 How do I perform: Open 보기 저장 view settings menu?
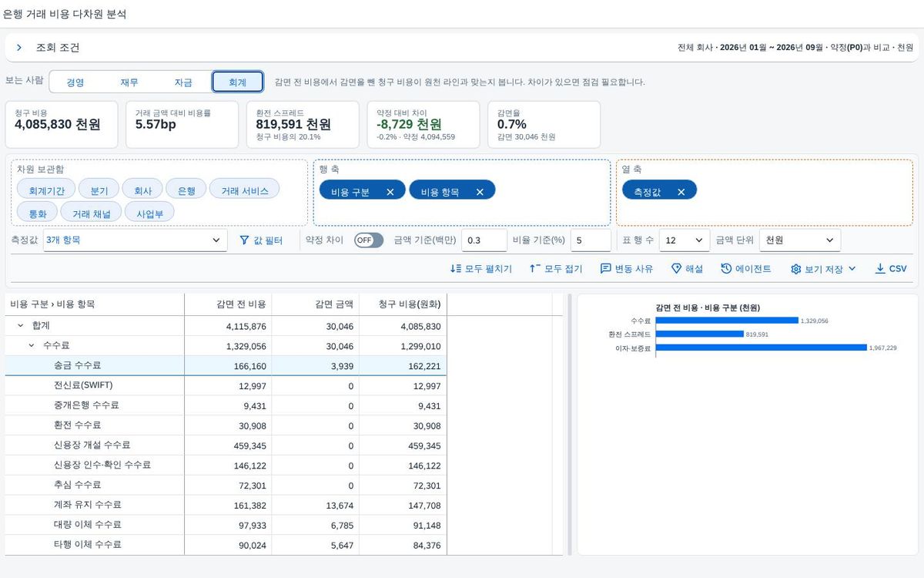click(823, 269)
